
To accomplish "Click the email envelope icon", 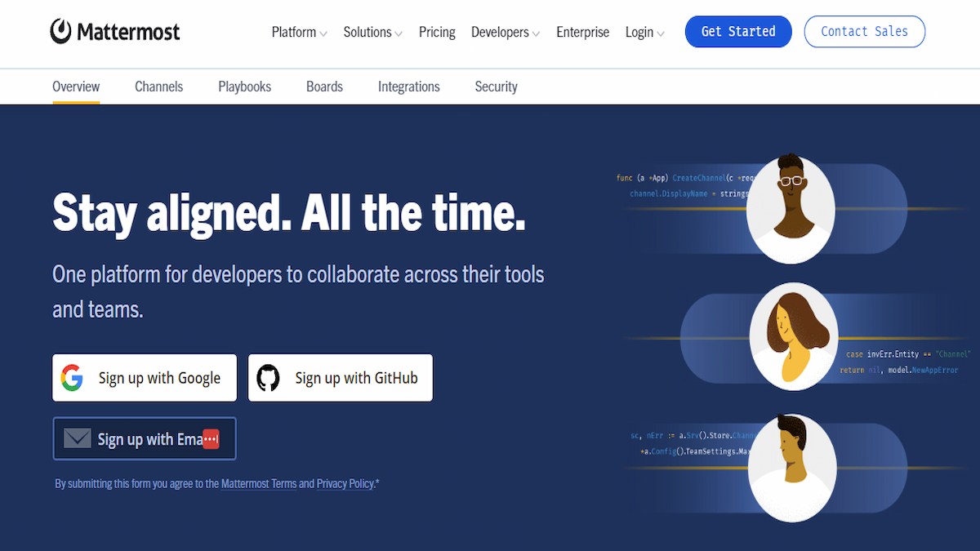I will click(76, 438).
